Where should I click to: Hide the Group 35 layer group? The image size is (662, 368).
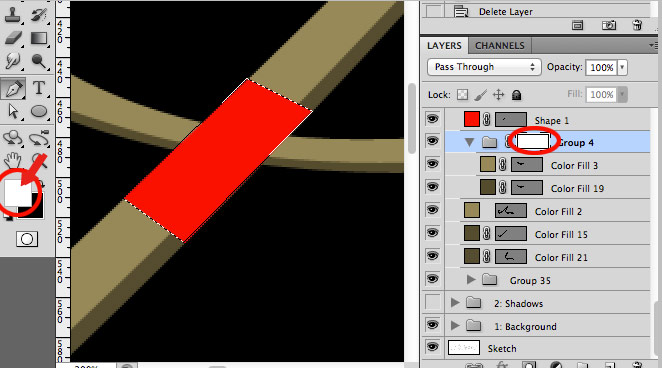(x=432, y=279)
